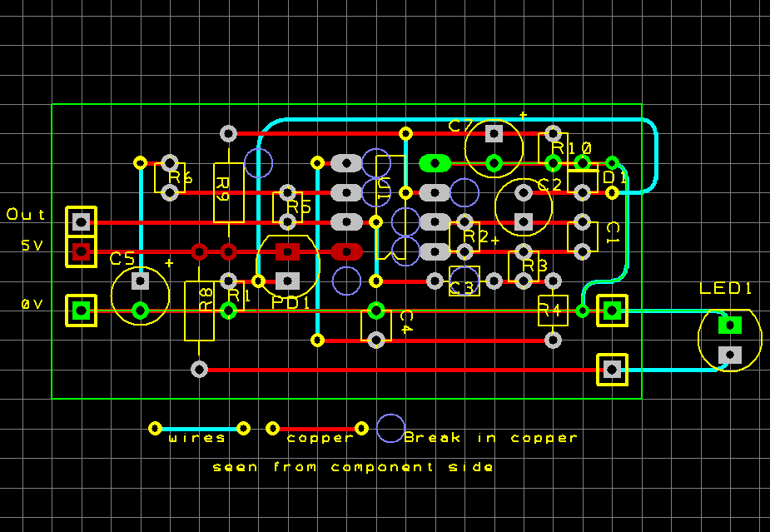Click the LED1 text label

click(x=725, y=287)
